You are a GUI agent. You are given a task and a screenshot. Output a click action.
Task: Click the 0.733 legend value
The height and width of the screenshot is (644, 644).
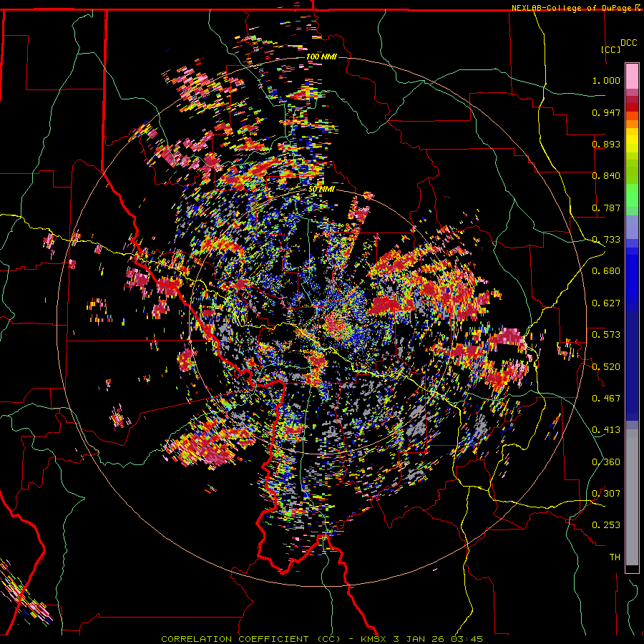point(606,239)
